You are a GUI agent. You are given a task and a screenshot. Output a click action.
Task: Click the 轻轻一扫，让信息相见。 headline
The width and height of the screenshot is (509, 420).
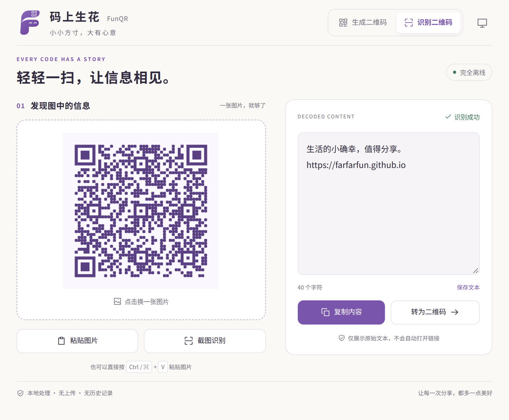point(94,78)
